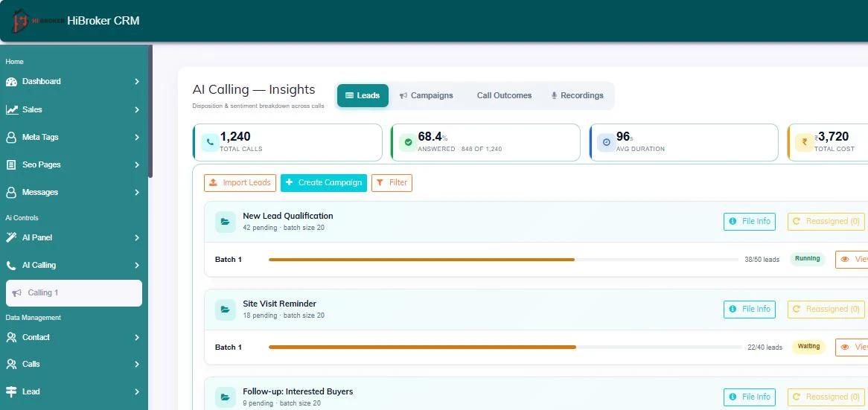Image resolution: width=868 pixels, height=410 pixels.
Task: Click the AI Panel magic wand icon
Action: click(11, 237)
